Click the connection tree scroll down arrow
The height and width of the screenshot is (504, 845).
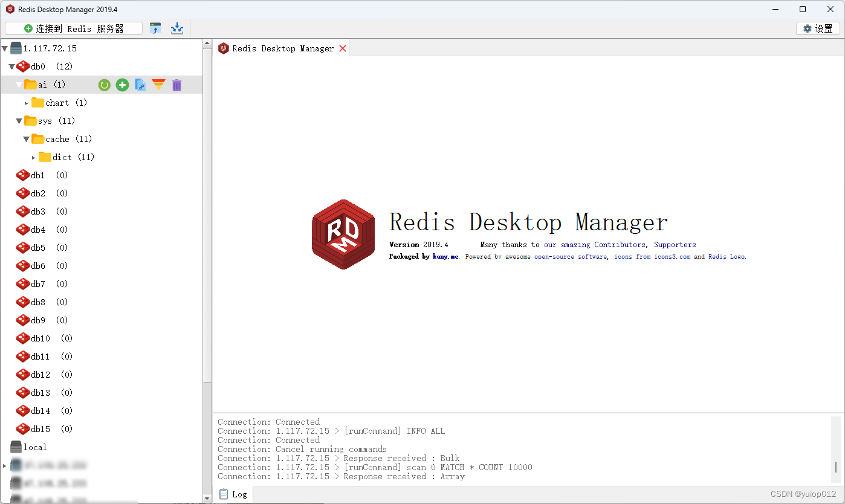pyautogui.click(x=207, y=499)
